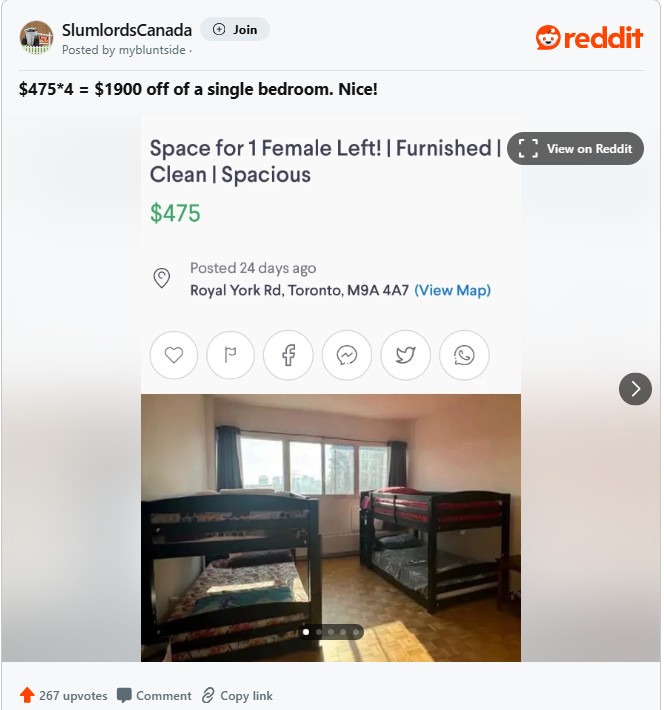Viewport: 664px width, 710px height.
Task: Open the View Map link
Action: 452,290
